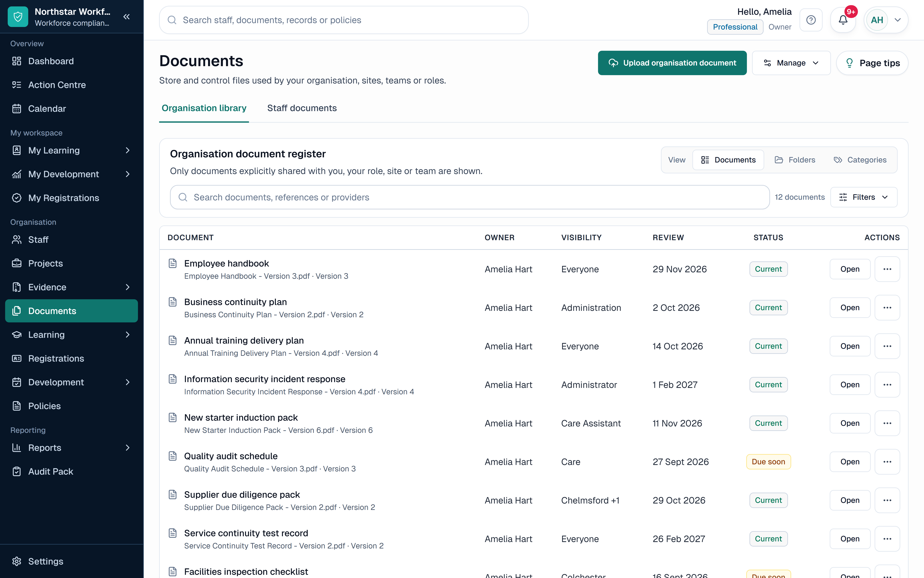Open Action Centre from the sidebar
924x578 pixels.
coord(71,85)
